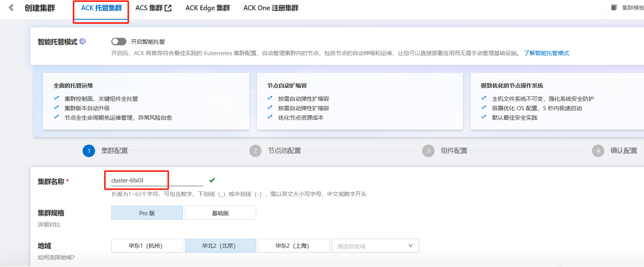Click the 集群配置 step label
The image size is (644, 267).
[x=115, y=151]
